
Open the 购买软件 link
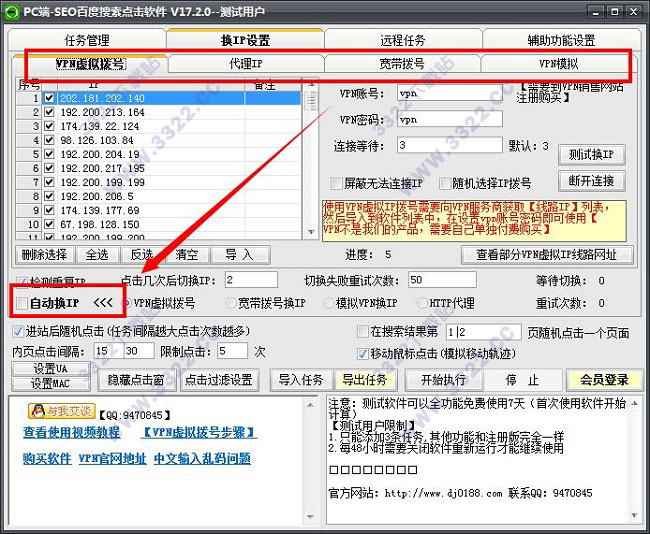[x=47, y=459]
